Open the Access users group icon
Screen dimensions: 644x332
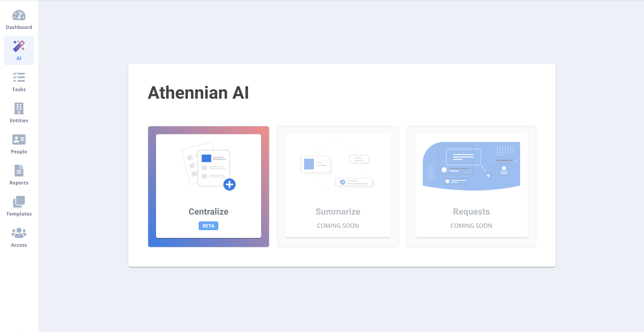point(19,233)
